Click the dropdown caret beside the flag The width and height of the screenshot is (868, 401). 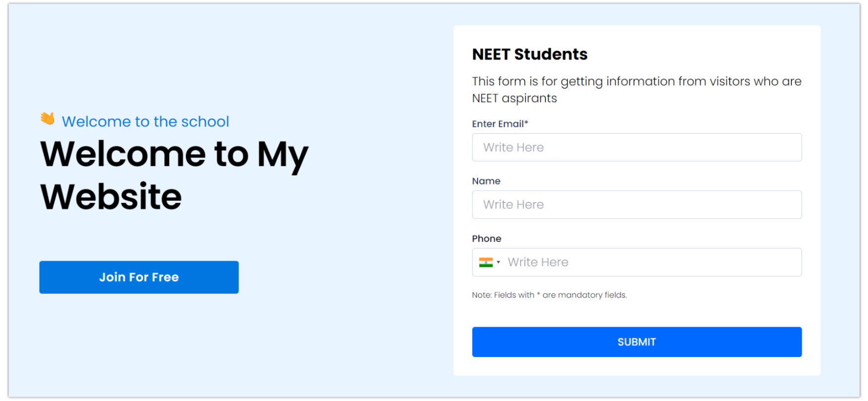click(499, 262)
